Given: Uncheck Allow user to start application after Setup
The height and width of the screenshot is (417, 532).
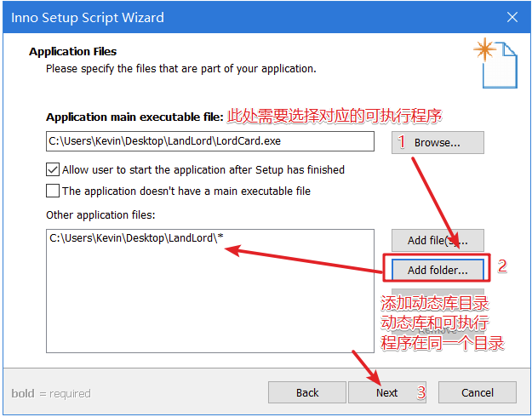Looking at the screenshot, I should pyautogui.click(x=53, y=169).
